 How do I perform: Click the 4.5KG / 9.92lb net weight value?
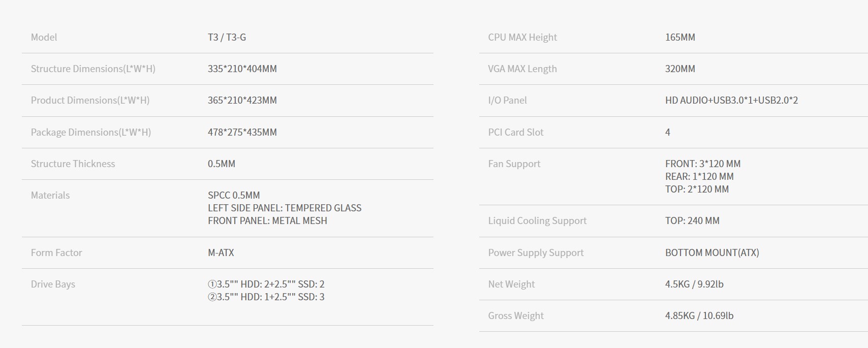coord(694,284)
